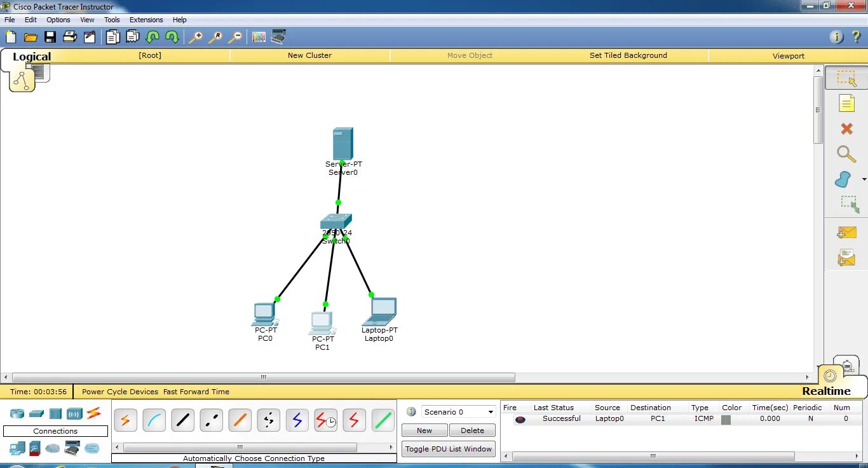Select the Wireless Devices category
Image resolution: width=868 pixels, height=468 pixels.
[x=74, y=413]
